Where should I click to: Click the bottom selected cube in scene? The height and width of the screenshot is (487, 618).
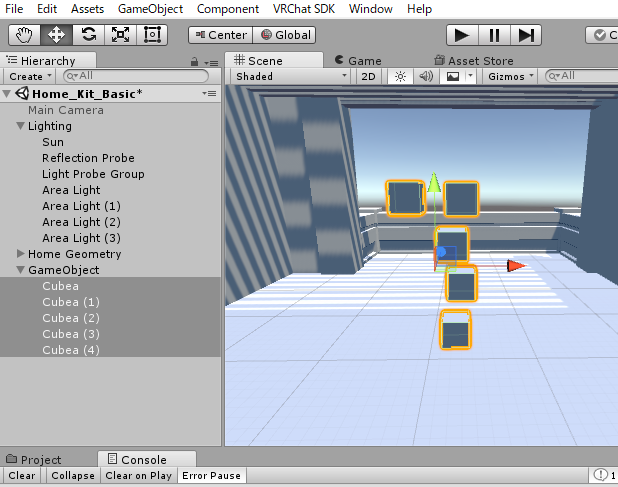(456, 330)
